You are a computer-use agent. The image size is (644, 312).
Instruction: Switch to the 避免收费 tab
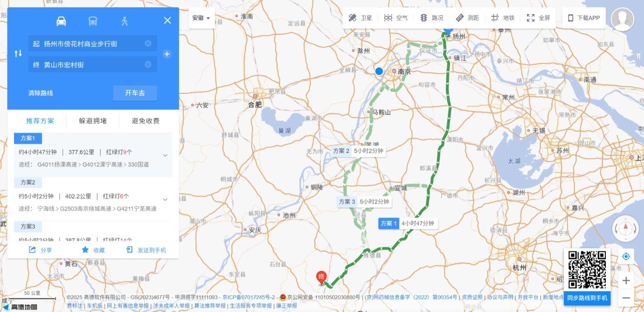(x=146, y=121)
